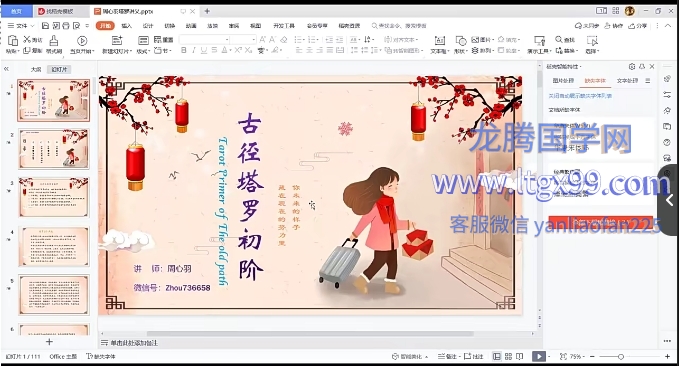Click the Find magnifier icon
The width and height of the screenshot is (679, 366).
tap(559, 39)
